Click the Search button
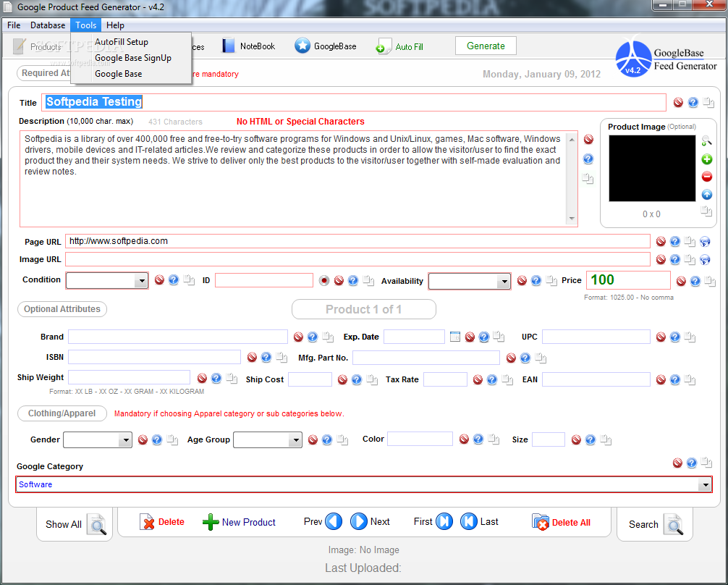This screenshot has height=585, width=728. (x=655, y=524)
